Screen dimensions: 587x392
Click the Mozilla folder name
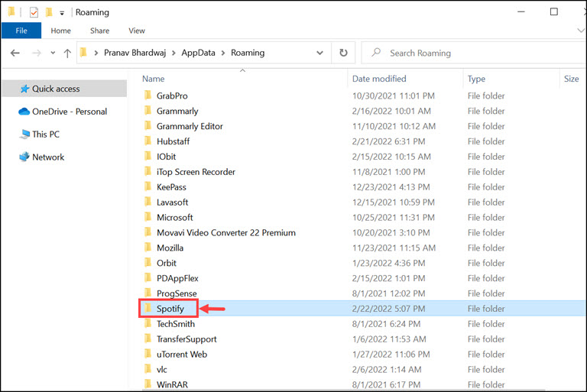[170, 248]
